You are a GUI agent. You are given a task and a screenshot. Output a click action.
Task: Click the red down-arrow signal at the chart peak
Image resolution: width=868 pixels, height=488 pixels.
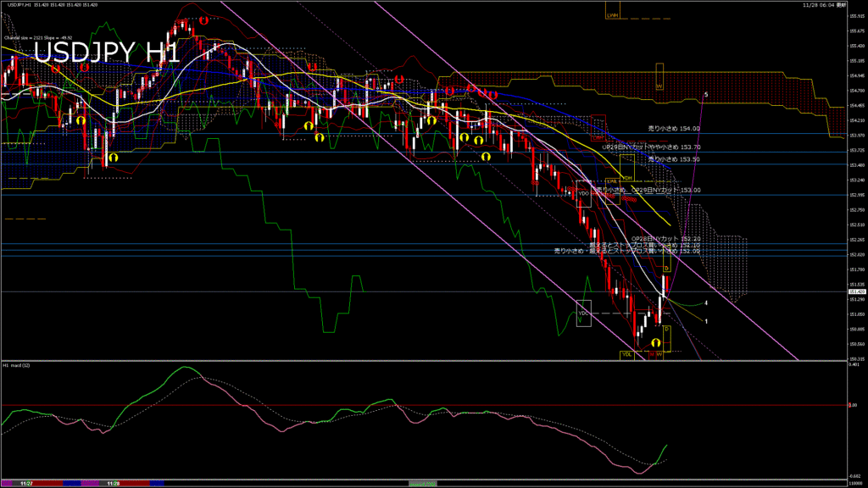coord(203,20)
